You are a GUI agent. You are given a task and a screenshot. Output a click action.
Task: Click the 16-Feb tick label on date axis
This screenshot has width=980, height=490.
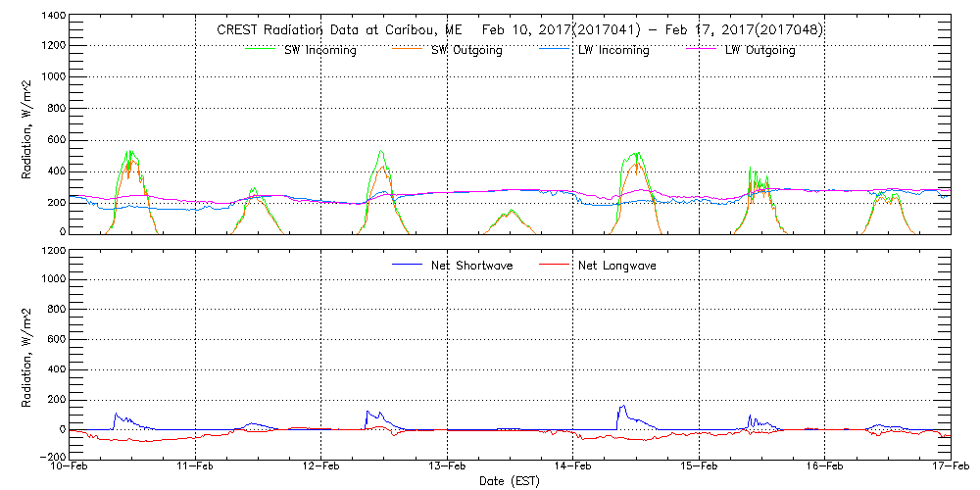pyautogui.click(x=825, y=468)
